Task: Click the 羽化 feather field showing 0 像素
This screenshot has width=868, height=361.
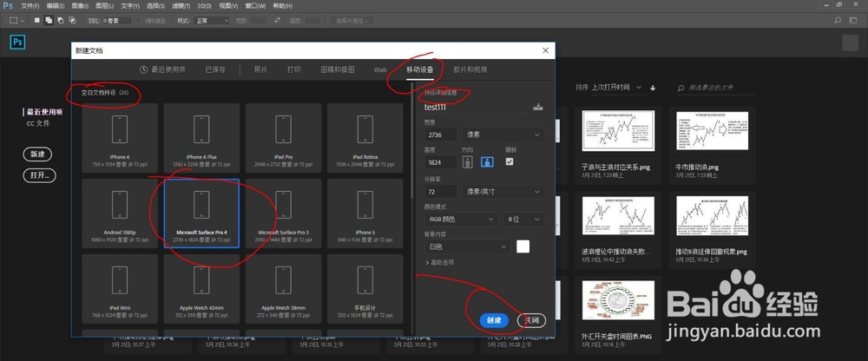Action: click(x=117, y=21)
